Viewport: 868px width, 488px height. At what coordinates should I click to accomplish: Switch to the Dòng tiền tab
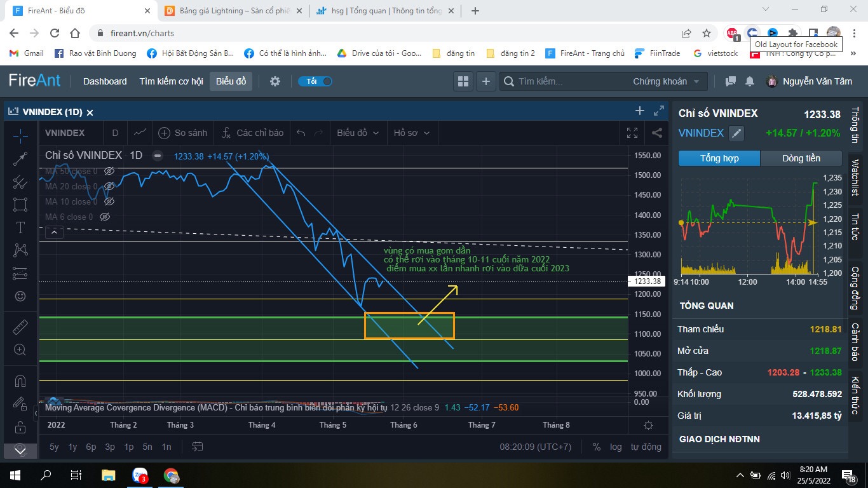(801, 158)
